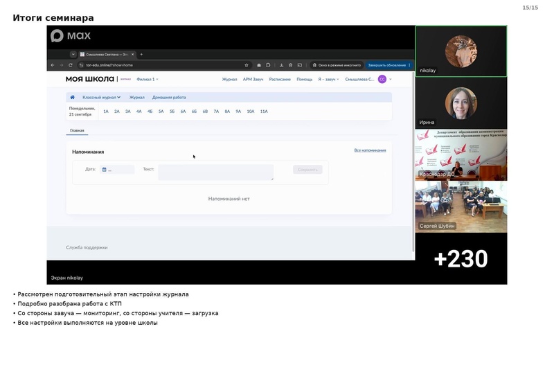
Task: Click the MAX logo
Action: (71, 36)
